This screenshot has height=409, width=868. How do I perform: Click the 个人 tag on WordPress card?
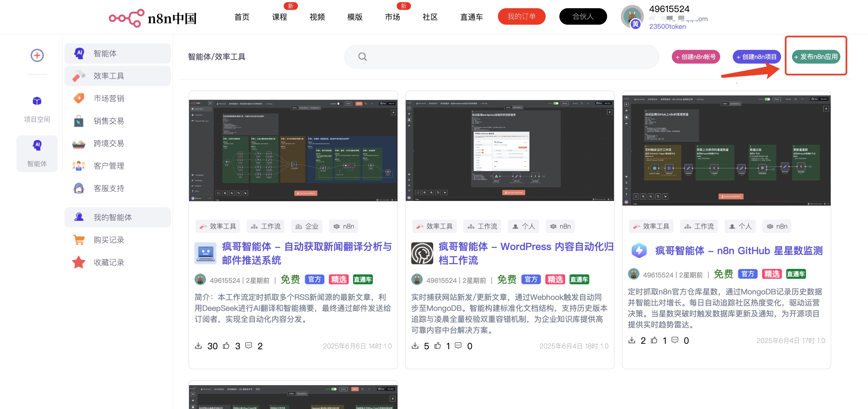pyautogui.click(x=524, y=226)
